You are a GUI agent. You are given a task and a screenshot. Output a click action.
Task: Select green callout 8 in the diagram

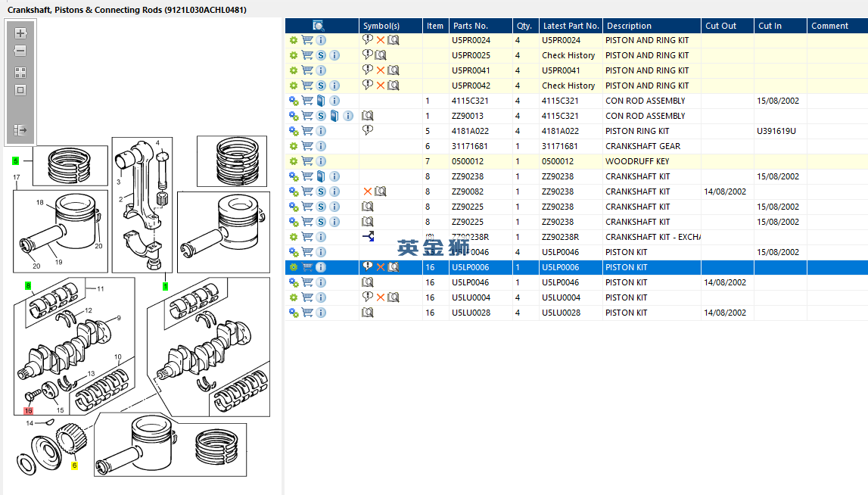(x=29, y=286)
